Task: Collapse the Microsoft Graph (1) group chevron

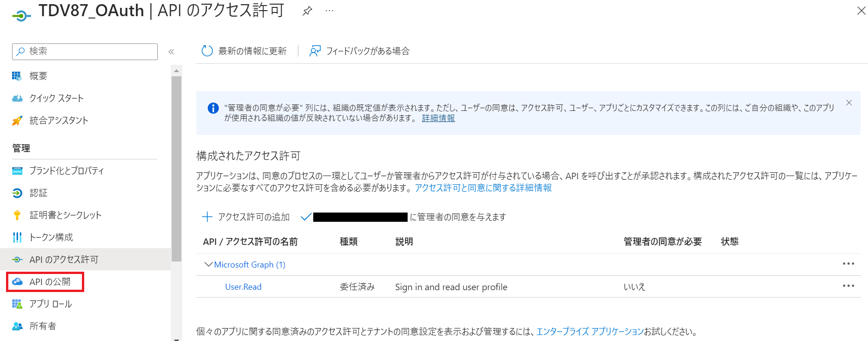Action: tap(208, 264)
